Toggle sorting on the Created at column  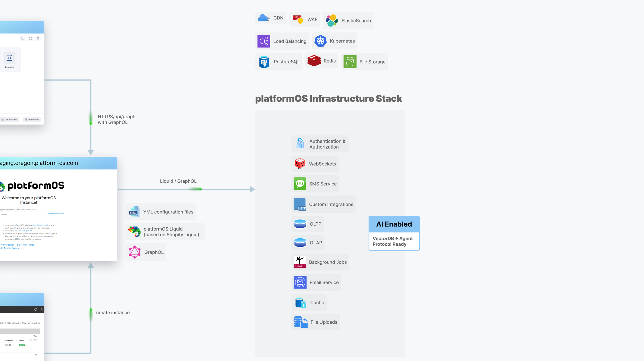click(17, 340)
